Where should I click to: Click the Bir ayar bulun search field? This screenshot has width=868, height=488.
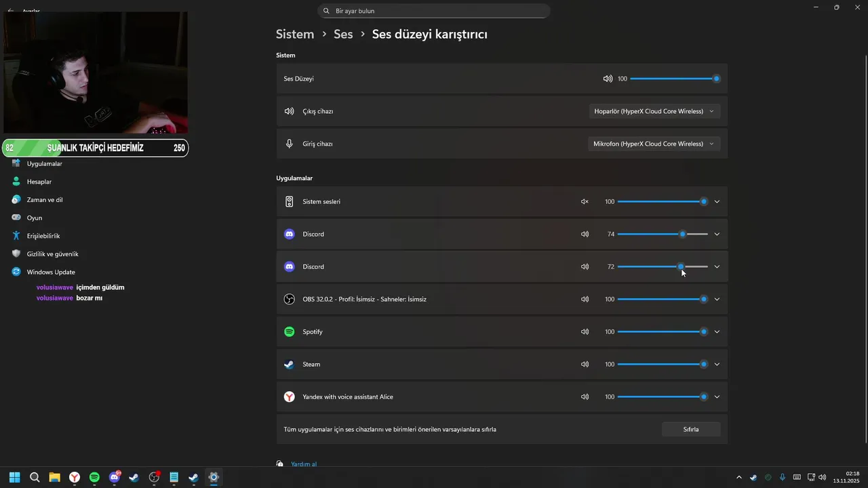click(434, 11)
